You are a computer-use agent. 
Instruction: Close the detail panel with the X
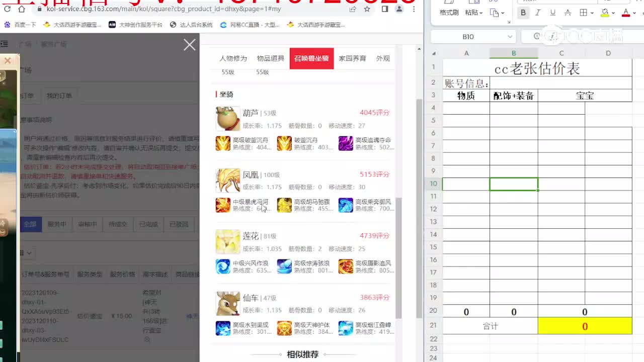point(190,45)
